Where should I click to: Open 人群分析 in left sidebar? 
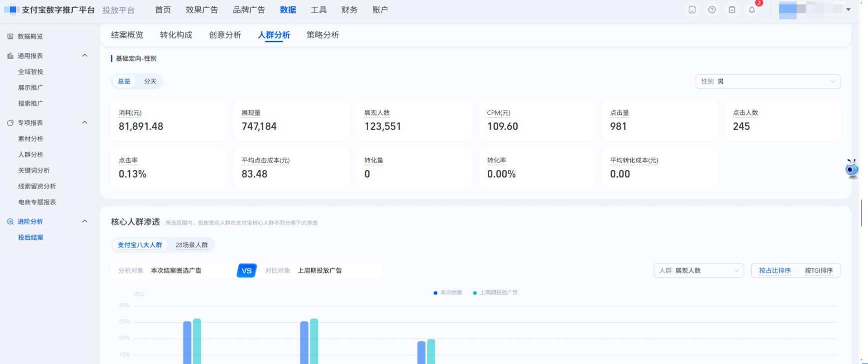(x=31, y=154)
